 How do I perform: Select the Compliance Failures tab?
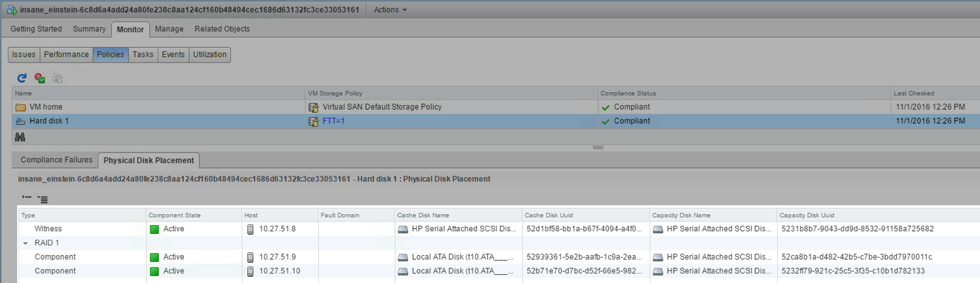57,160
